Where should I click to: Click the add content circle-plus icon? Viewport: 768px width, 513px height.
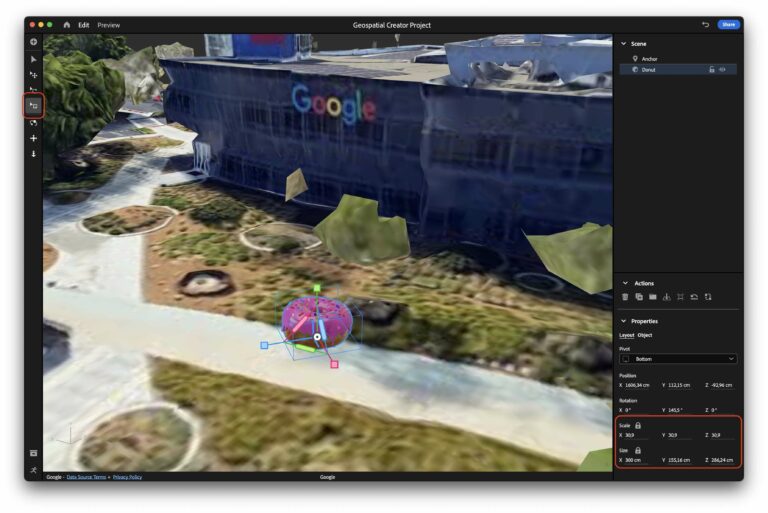(33, 42)
